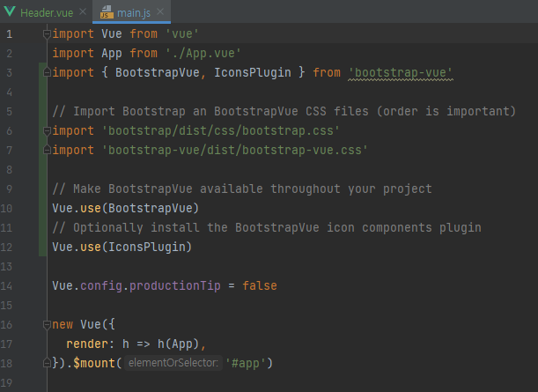The image size is (538, 392).
Task: Click the elementOrSelector parameter hint
Action: click(173, 363)
